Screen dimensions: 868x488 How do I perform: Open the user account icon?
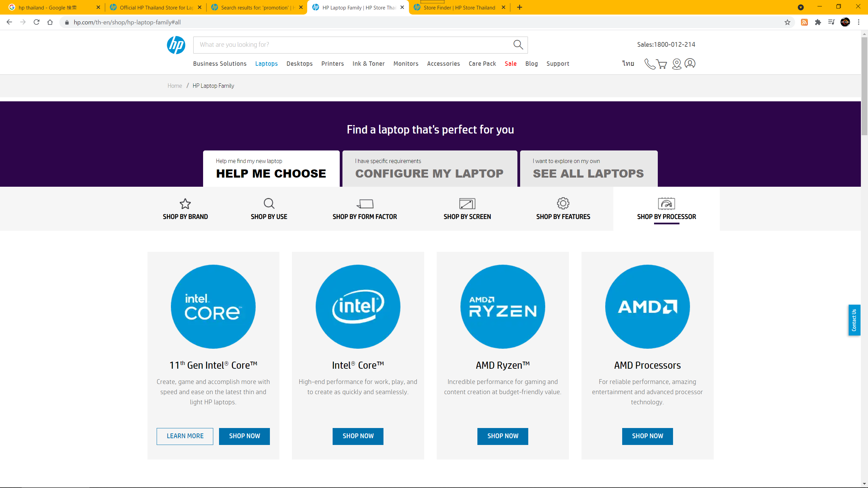[x=690, y=63]
